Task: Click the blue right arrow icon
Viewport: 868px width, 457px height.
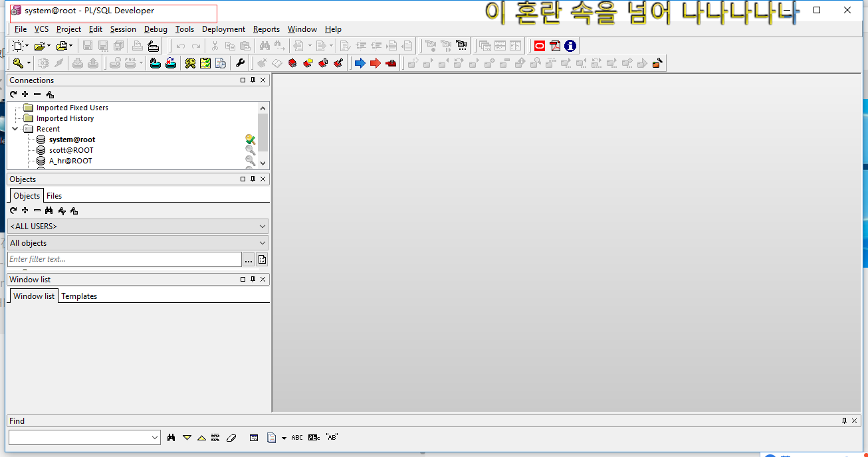Action: 360,63
